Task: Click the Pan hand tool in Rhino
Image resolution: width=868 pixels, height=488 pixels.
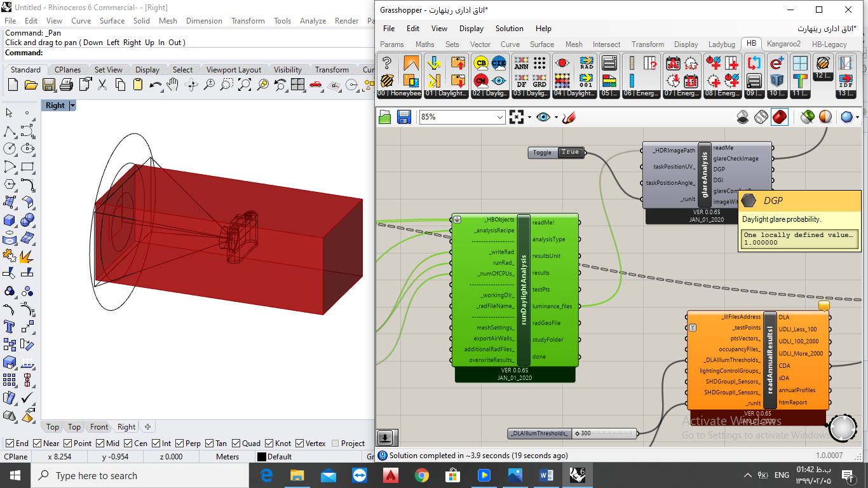Action: [x=173, y=85]
